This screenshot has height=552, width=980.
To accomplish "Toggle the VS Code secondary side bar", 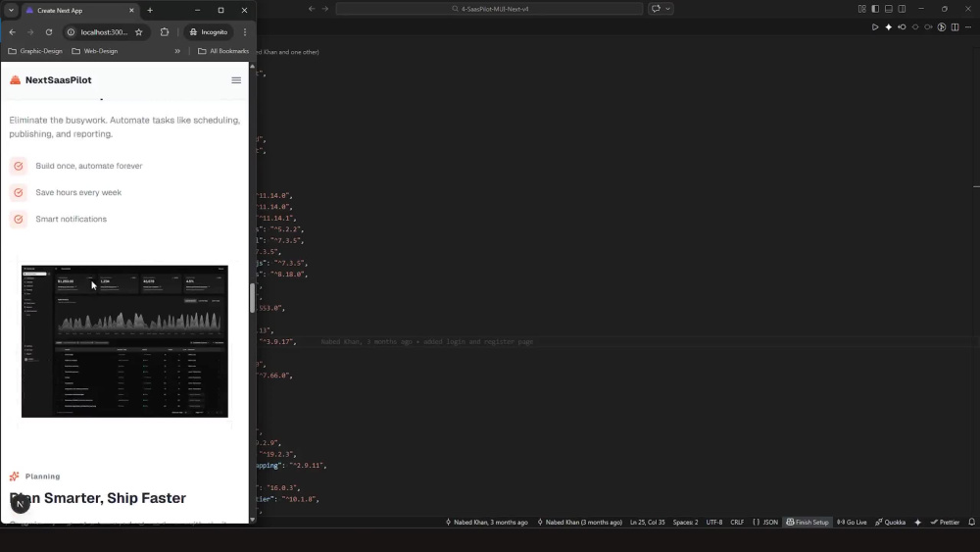I will pyautogui.click(x=902, y=9).
